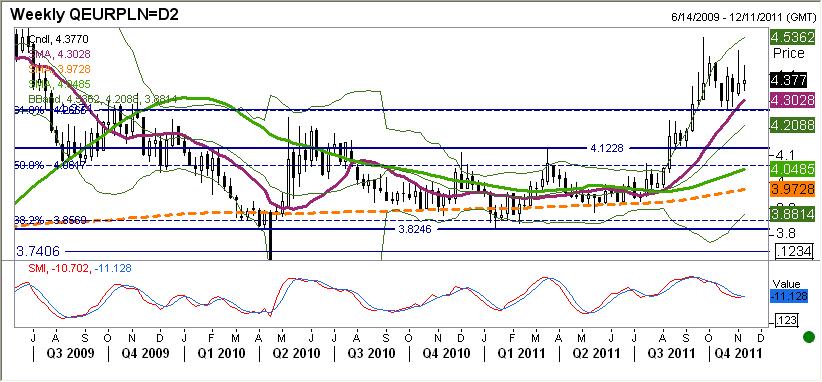Click the Q2 2010 time axis label

pyautogui.click(x=296, y=354)
